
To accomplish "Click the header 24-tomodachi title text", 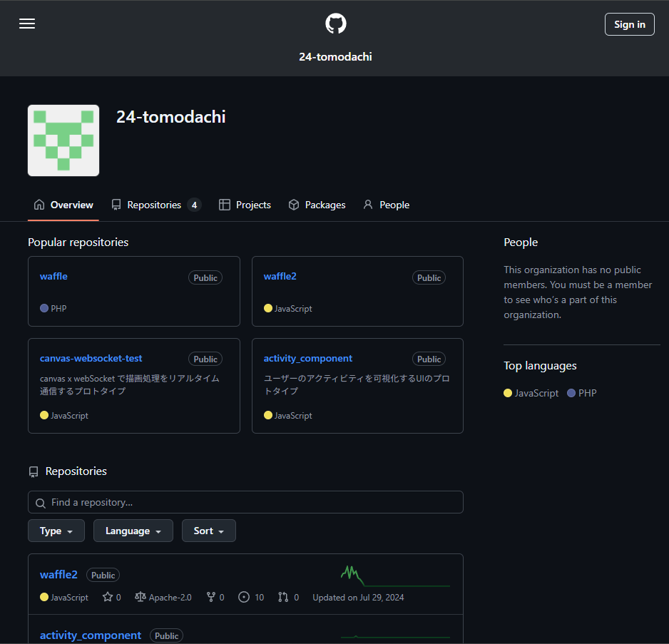I will 335,57.
